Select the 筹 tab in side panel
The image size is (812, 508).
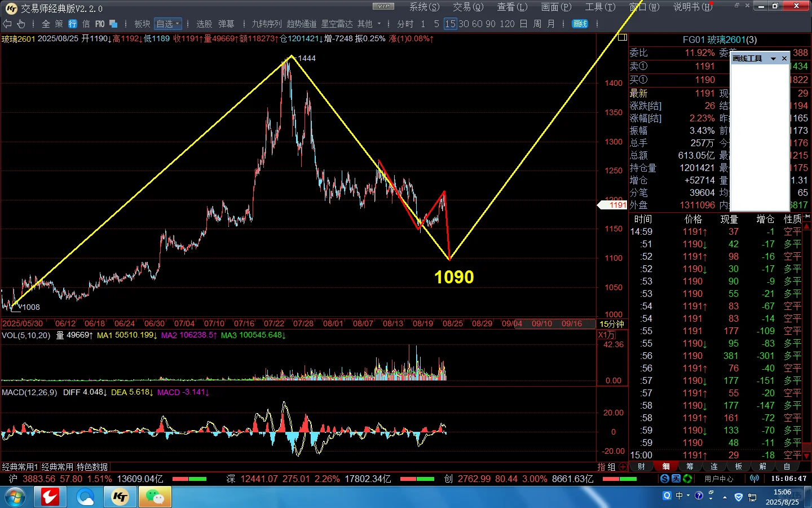coord(690,466)
